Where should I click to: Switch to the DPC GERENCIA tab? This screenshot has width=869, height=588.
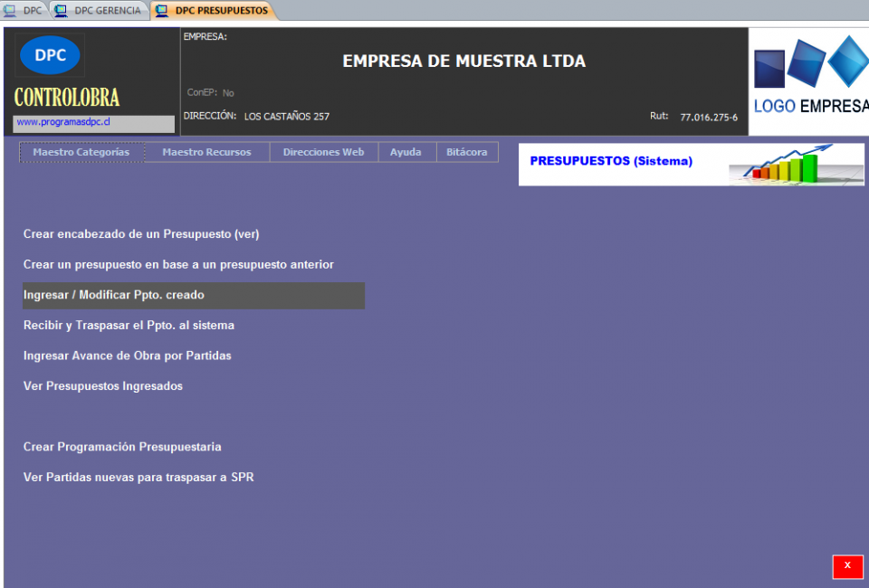click(x=100, y=11)
